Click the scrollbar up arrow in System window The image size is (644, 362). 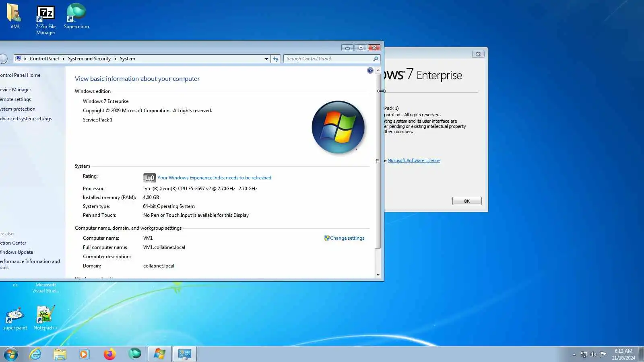[x=378, y=70]
